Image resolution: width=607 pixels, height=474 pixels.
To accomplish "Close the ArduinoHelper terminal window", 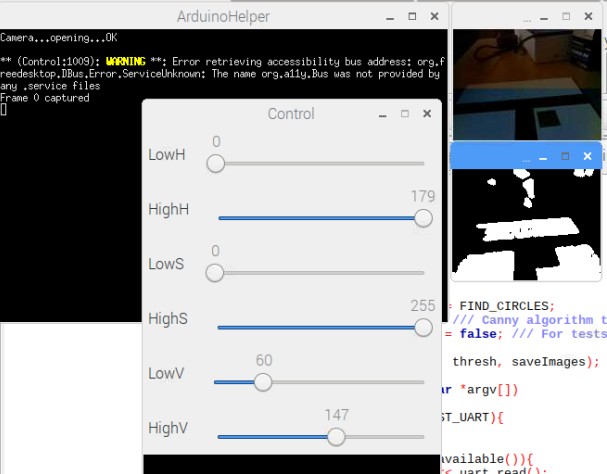I will pos(434,16).
